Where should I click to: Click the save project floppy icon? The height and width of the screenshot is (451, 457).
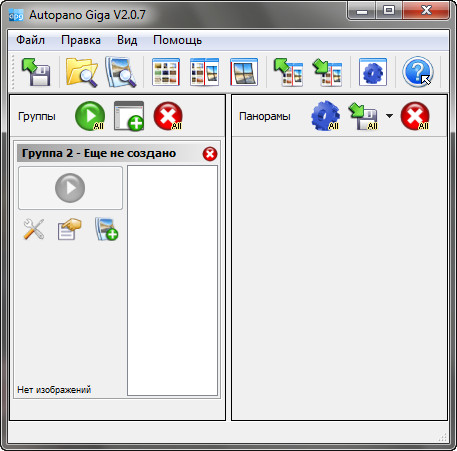tap(36, 72)
